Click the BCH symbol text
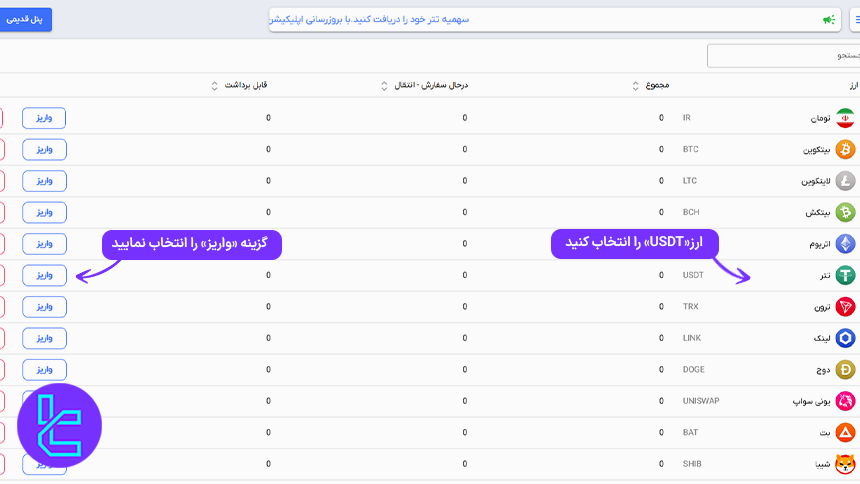The width and height of the screenshot is (860, 484). (691, 212)
